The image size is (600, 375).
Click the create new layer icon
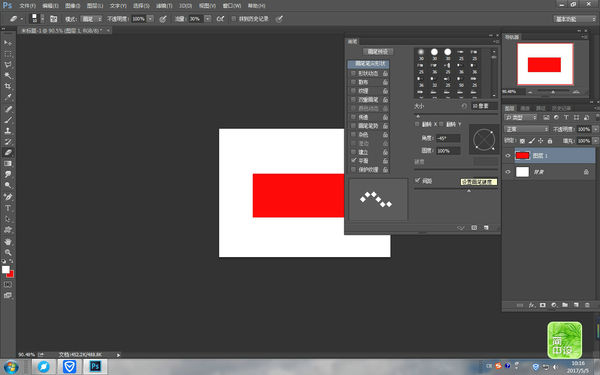click(x=576, y=305)
